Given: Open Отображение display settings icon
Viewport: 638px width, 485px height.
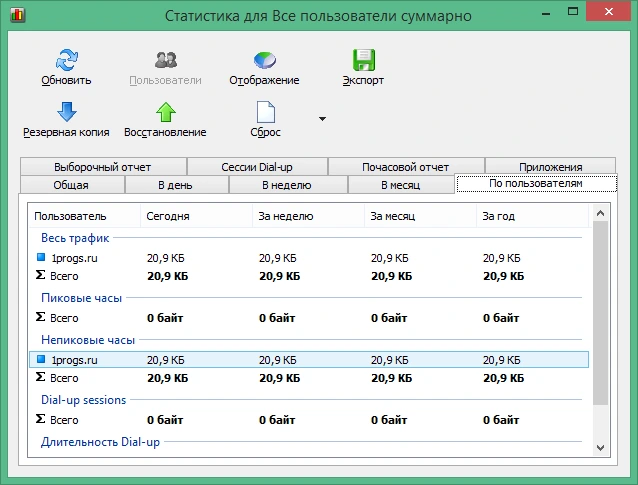Looking at the screenshot, I should tap(264, 60).
